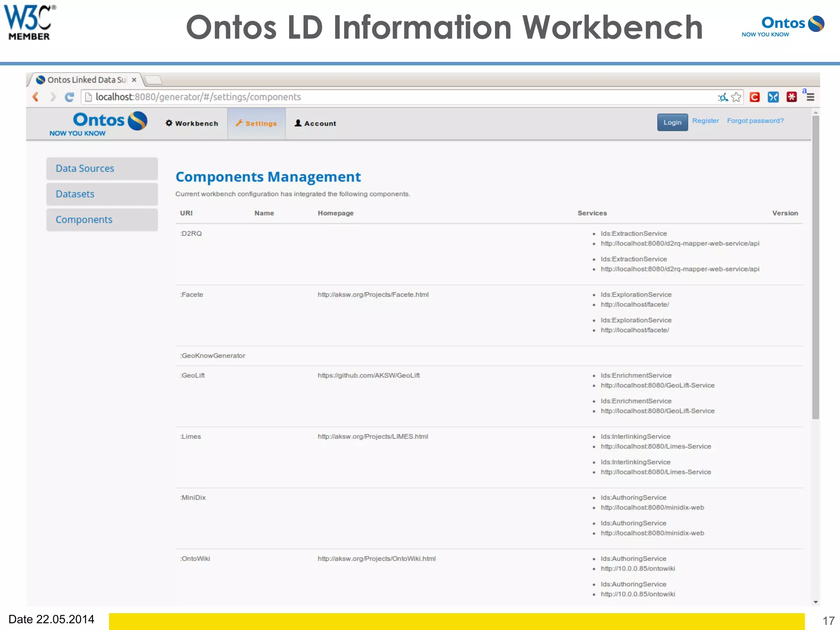Click the :GeoLift row URI
The height and width of the screenshot is (630, 840).
click(192, 375)
